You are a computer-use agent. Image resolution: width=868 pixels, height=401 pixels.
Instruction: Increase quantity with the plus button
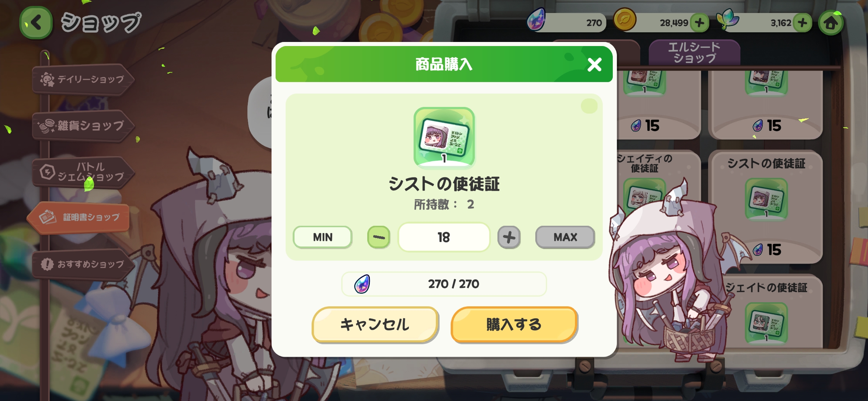click(509, 237)
